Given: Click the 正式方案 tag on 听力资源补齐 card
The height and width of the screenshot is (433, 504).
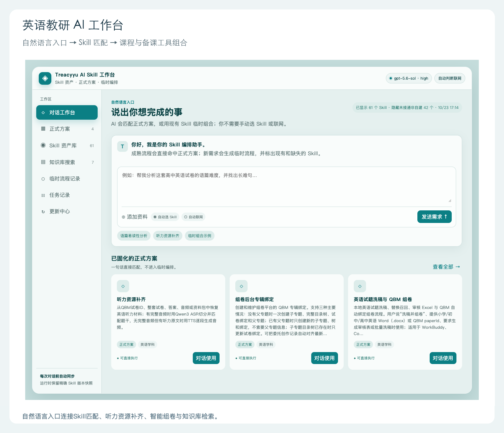Looking at the screenshot, I should click(126, 345).
